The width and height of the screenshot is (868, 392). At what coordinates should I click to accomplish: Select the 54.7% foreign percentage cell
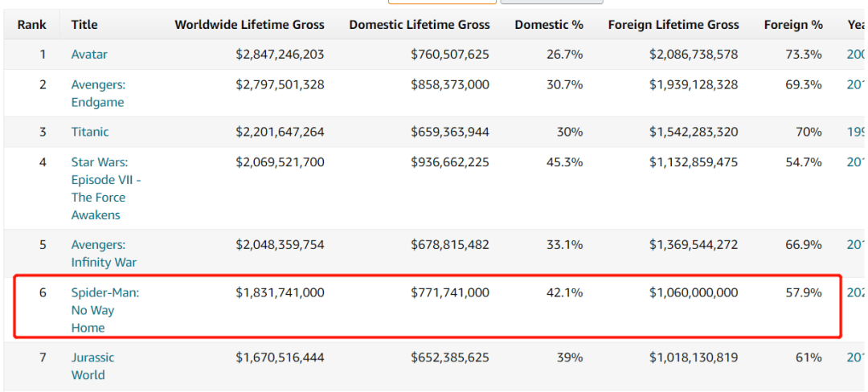point(805,162)
